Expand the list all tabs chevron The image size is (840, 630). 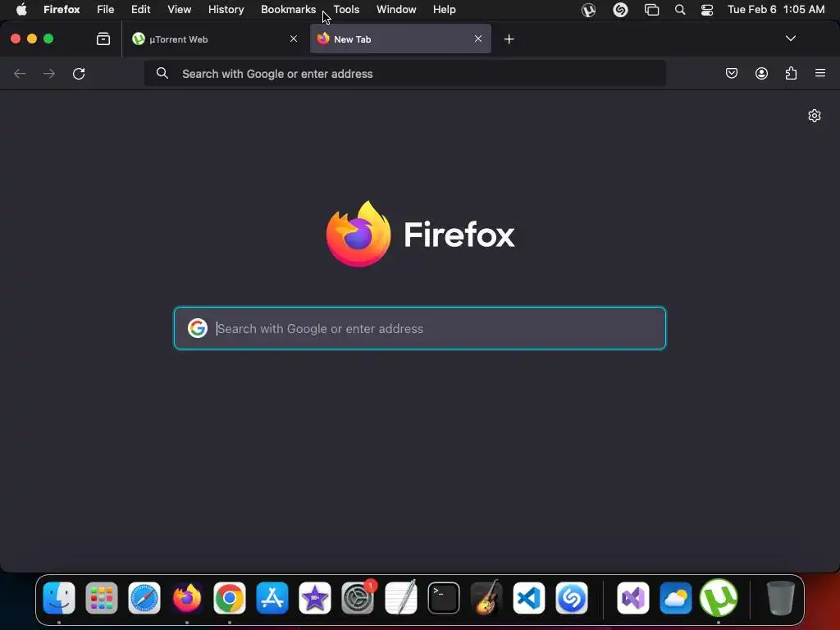click(790, 39)
